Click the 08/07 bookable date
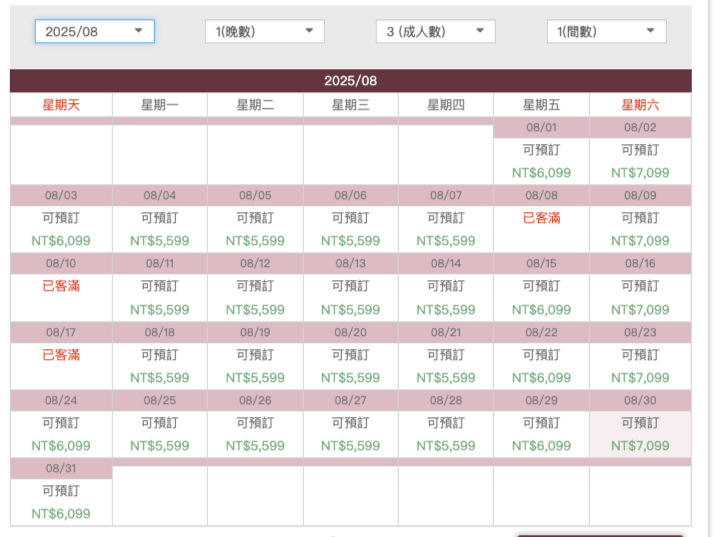The image size is (716, 537). pyautogui.click(x=445, y=229)
